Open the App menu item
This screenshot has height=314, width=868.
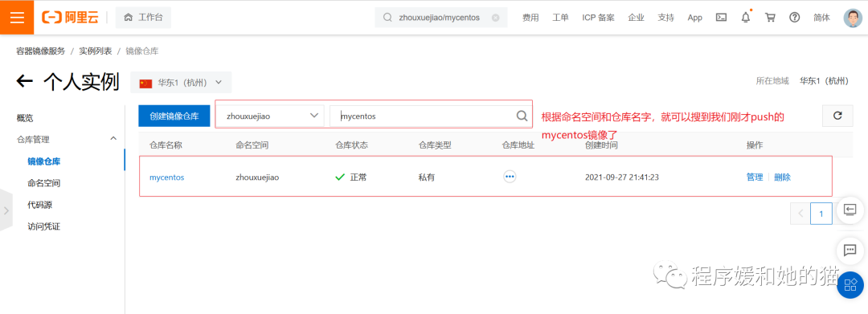[694, 17]
